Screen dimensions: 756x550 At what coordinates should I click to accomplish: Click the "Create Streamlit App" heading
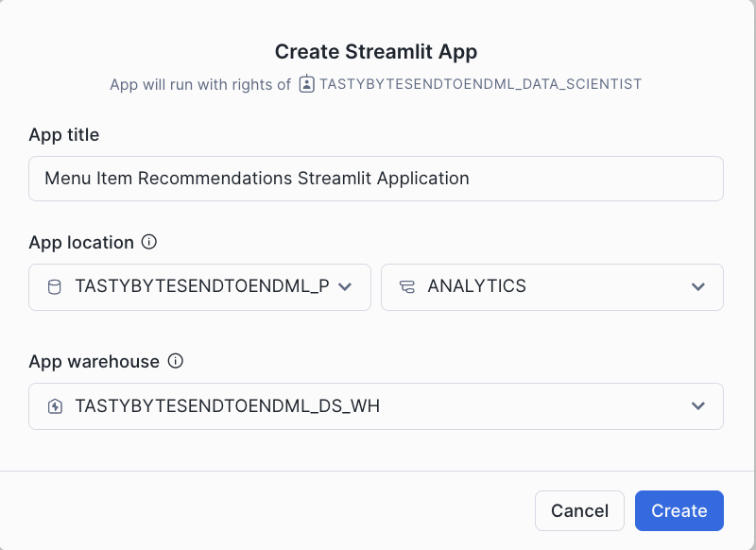pyautogui.click(x=376, y=51)
